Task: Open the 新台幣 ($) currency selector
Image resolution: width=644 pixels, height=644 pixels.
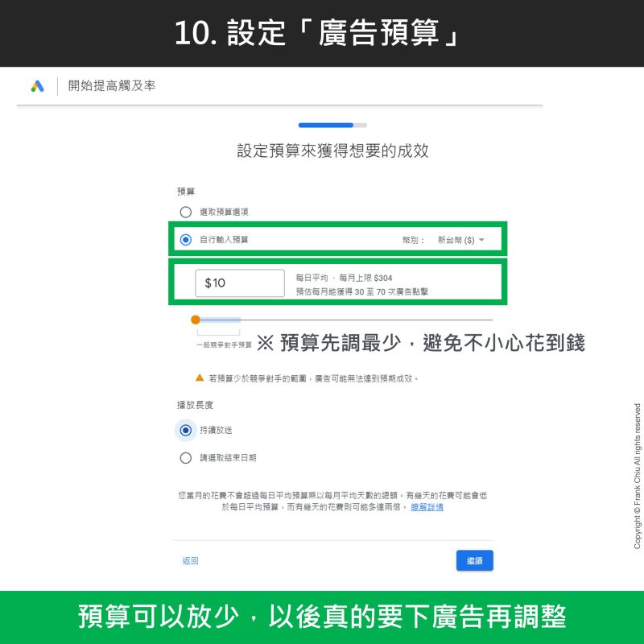Action: (456, 240)
